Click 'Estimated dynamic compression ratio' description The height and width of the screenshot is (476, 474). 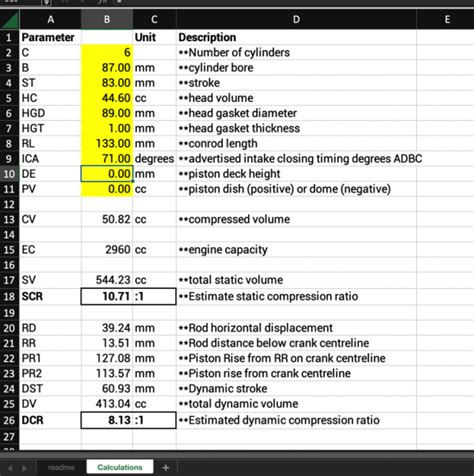coord(296,420)
